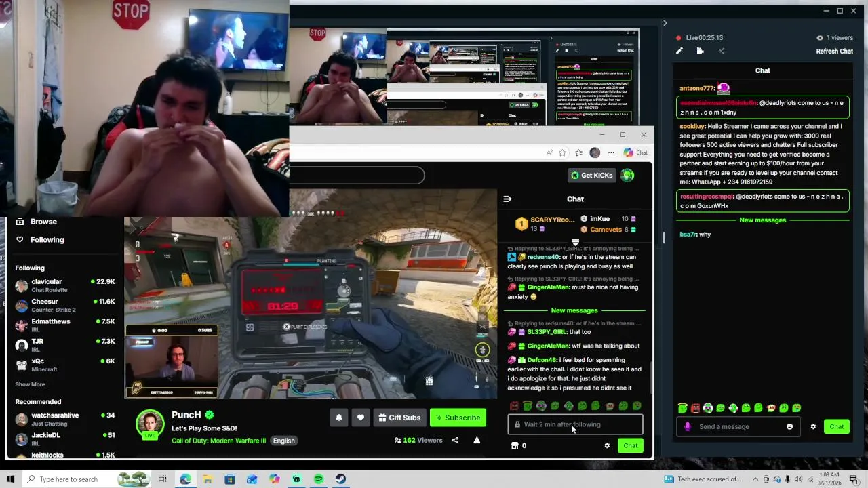Click Edge read aloud icon
The height and width of the screenshot is (488, 868).
(549, 152)
